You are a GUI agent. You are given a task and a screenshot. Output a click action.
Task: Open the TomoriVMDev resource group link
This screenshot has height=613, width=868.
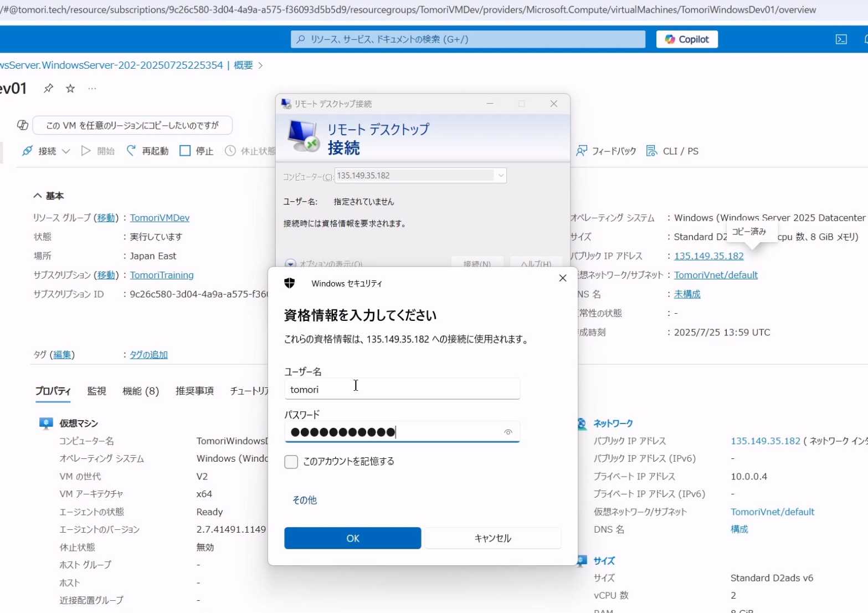coord(160,218)
